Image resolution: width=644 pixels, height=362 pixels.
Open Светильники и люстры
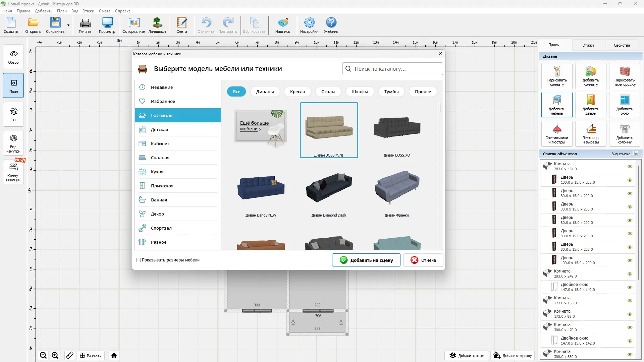(556, 133)
